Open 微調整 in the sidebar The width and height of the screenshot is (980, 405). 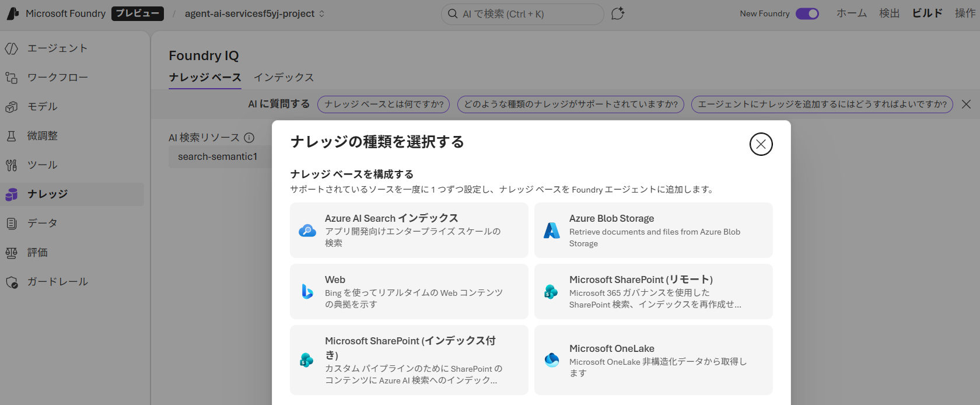(x=72, y=136)
